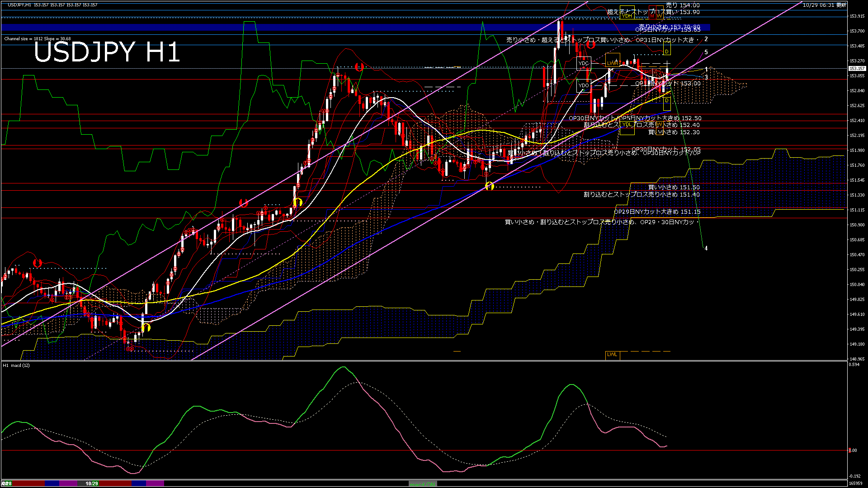
Task: Click the YDO yesterday-open label box
Action: click(x=583, y=85)
